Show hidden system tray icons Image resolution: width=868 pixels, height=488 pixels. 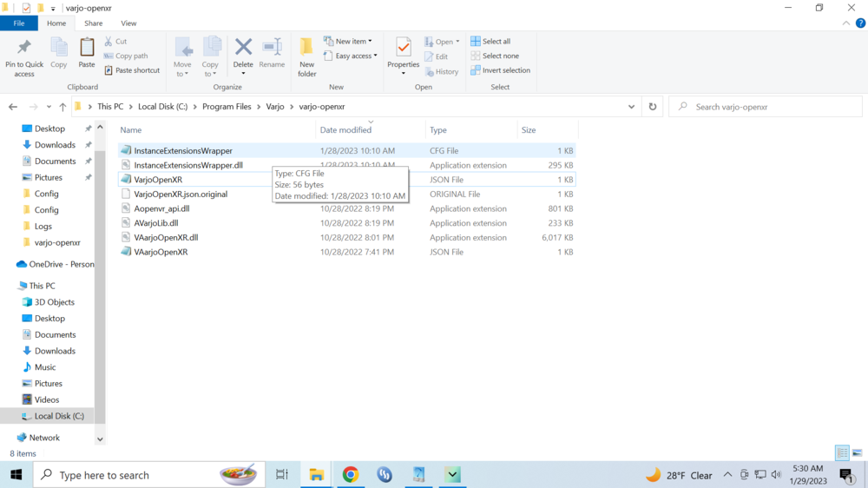pyautogui.click(x=727, y=475)
